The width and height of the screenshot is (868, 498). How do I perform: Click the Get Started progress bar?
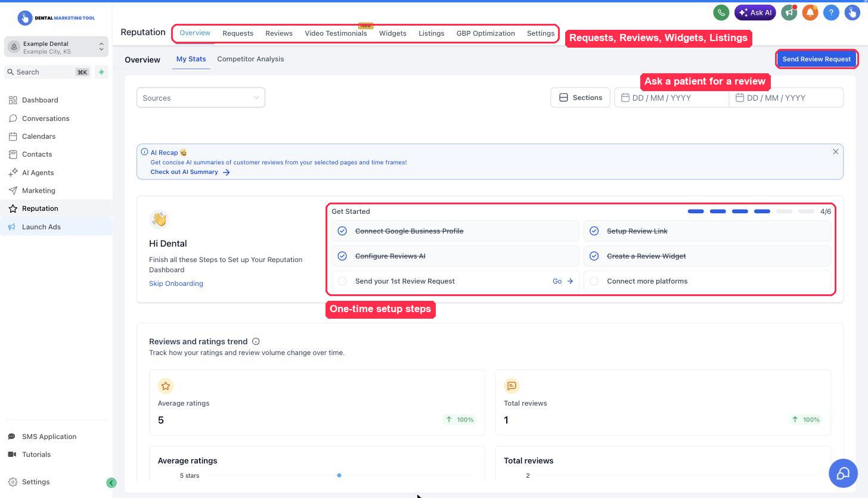tap(751, 211)
